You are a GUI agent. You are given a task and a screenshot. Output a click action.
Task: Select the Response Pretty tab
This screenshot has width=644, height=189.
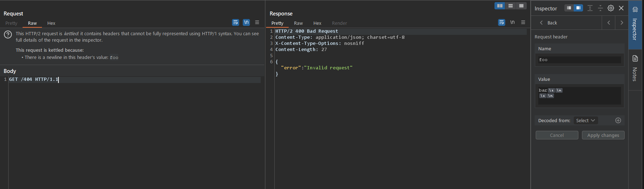coord(277,23)
